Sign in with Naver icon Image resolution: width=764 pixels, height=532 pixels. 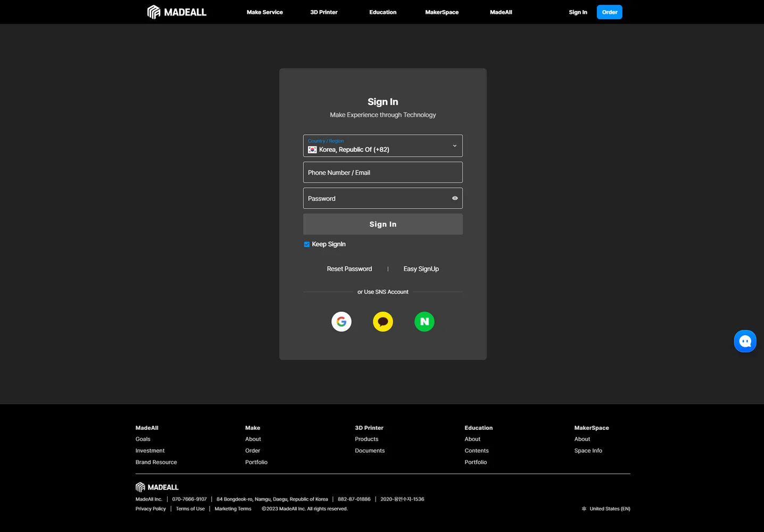[x=425, y=321]
